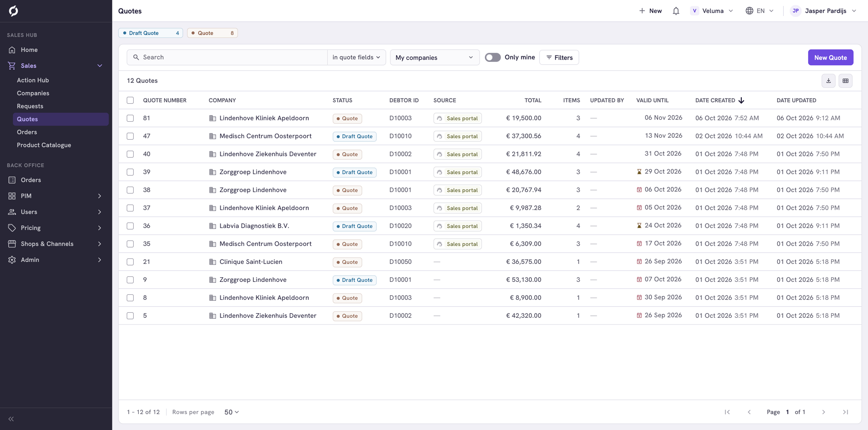Check the select-all header checkbox
Screen dimensions: 868x430
(130, 100)
